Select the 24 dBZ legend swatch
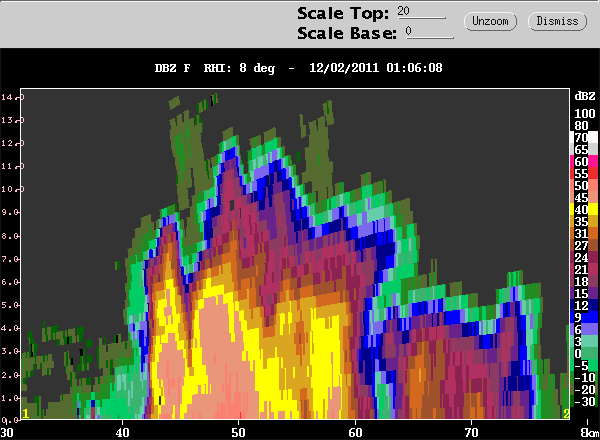This screenshot has width=600, height=440. tap(578, 257)
